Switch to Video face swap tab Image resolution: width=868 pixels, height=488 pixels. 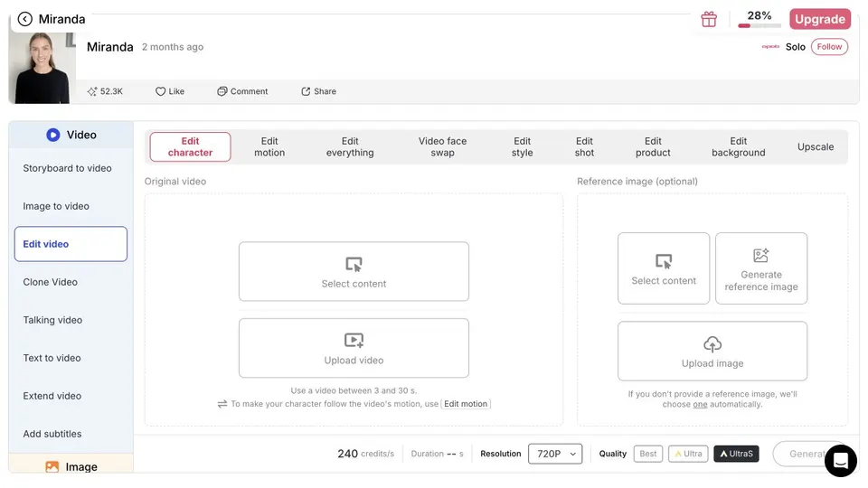tap(442, 146)
